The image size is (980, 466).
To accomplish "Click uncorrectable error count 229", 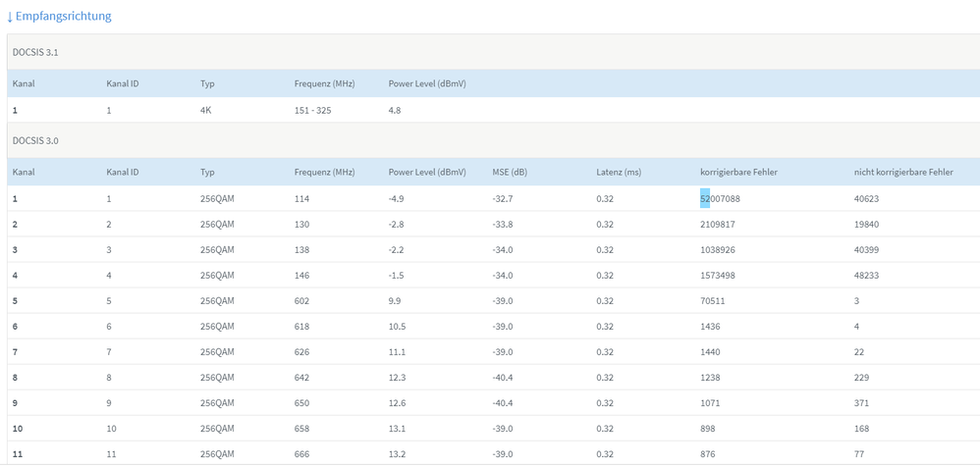I will [x=861, y=378].
